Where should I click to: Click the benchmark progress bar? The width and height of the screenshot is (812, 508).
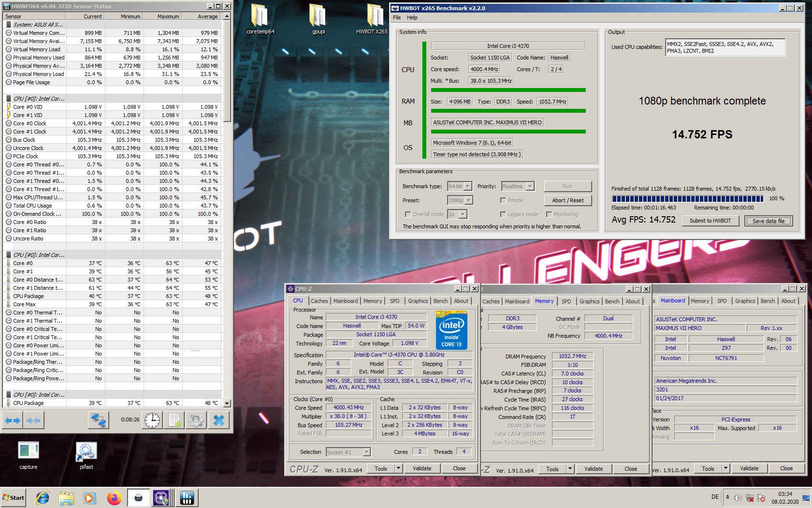click(688, 199)
